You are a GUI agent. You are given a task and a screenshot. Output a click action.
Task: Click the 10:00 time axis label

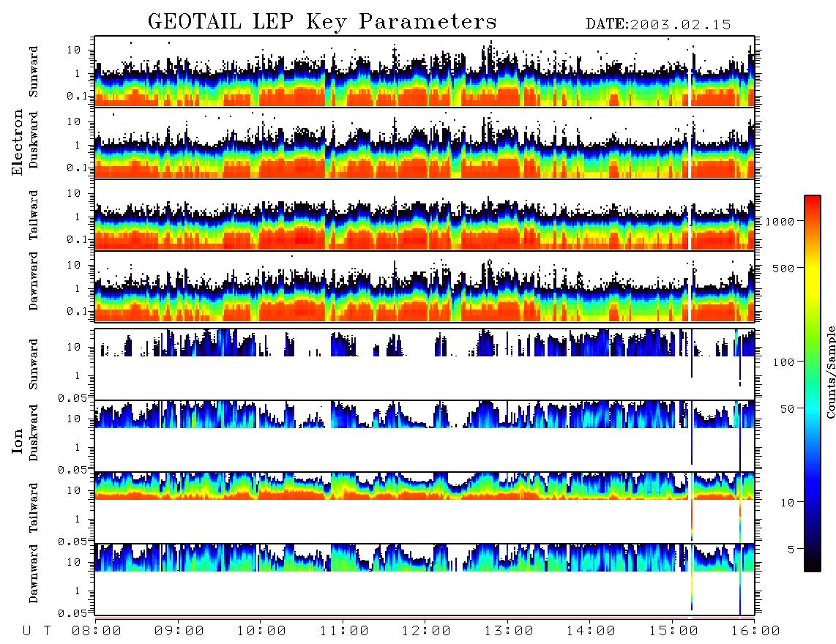point(261,631)
